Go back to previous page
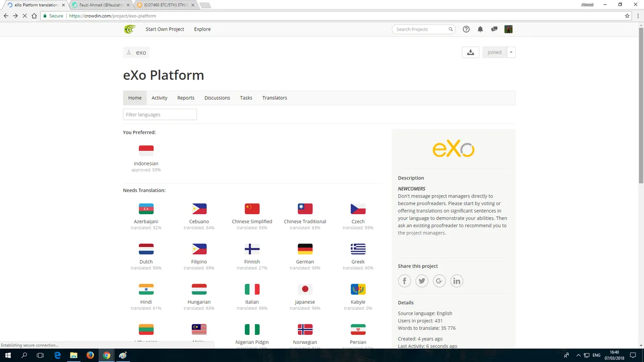 (6, 16)
